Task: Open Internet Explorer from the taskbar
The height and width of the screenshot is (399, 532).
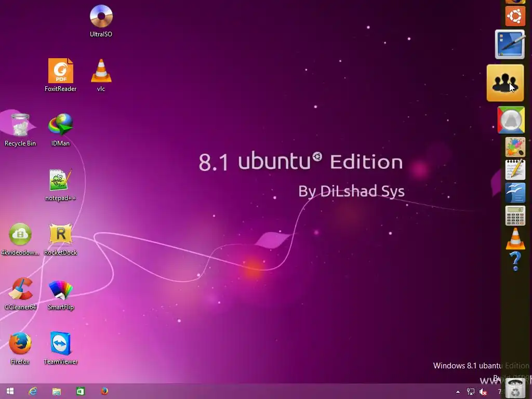Action: pyautogui.click(x=33, y=391)
